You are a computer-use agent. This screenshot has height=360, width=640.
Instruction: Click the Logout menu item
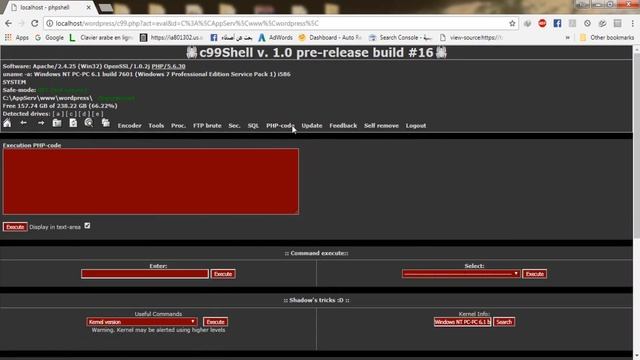pos(416,126)
